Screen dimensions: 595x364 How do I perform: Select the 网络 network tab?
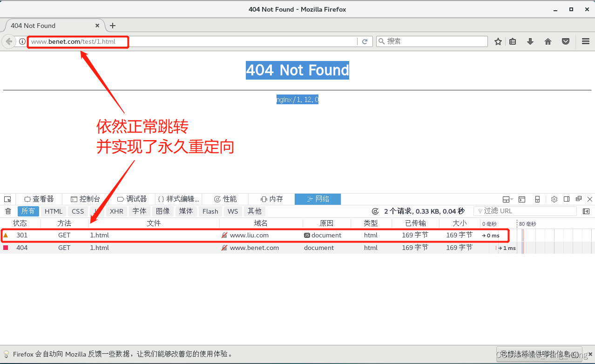coord(318,199)
